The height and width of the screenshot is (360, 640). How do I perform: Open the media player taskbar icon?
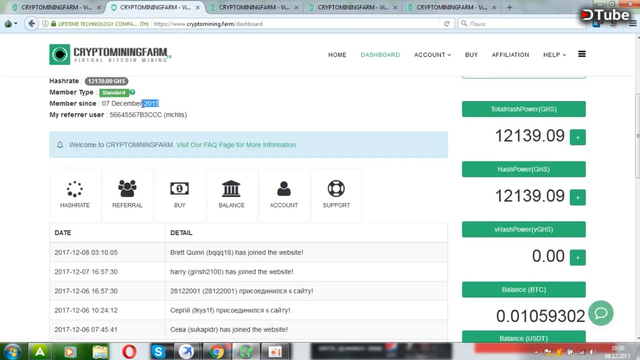click(70, 351)
